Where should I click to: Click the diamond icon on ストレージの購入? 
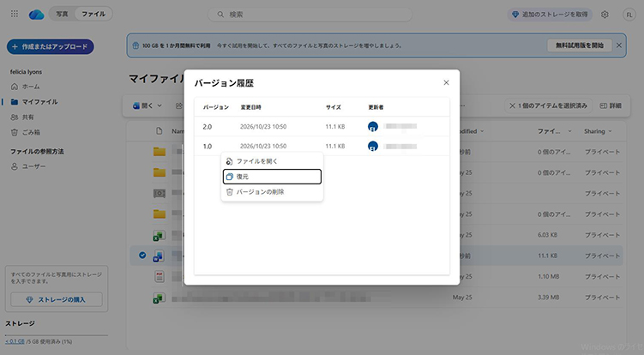tap(29, 299)
